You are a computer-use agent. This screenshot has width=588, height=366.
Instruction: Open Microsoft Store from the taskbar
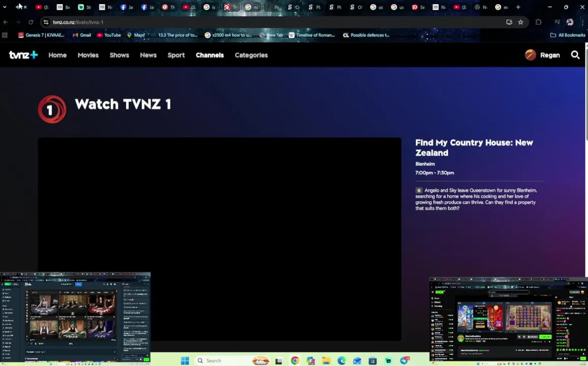[x=373, y=360]
